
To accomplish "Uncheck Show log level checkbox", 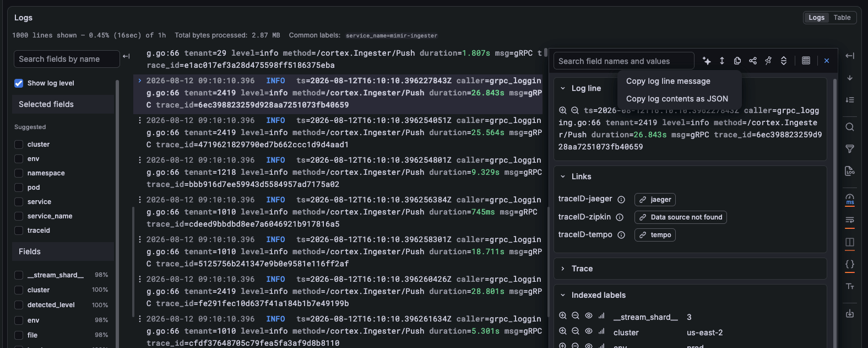I will pyautogui.click(x=19, y=83).
